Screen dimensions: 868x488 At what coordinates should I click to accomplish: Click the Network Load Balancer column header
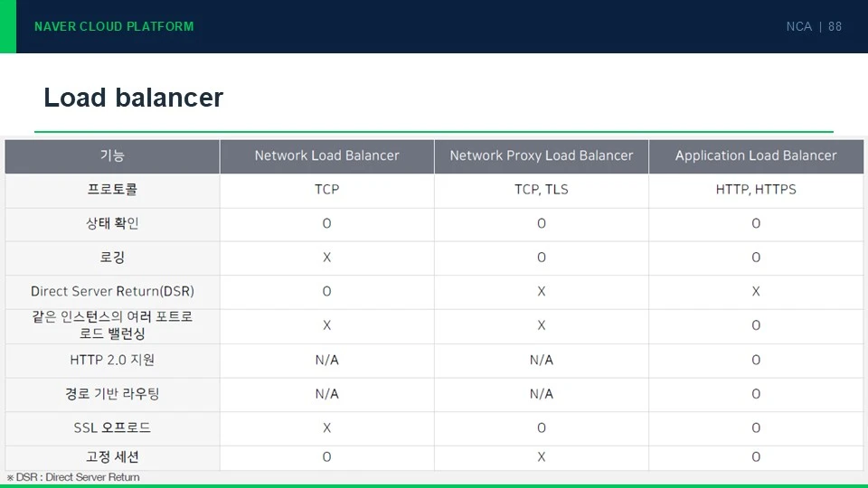[326, 155]
